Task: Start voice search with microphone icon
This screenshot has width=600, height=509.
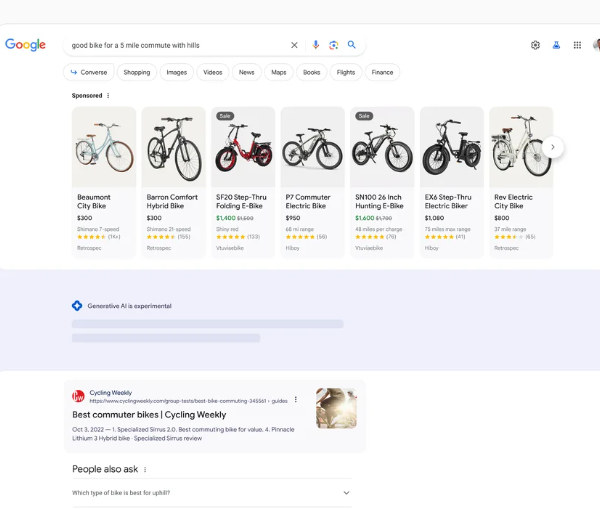Action: 316,45
